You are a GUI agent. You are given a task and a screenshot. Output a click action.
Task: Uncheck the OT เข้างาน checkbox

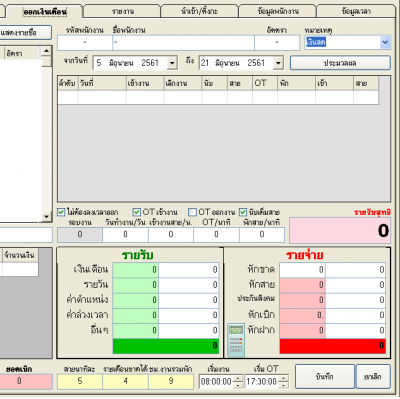pyautogui.click(x=137, y=212)
